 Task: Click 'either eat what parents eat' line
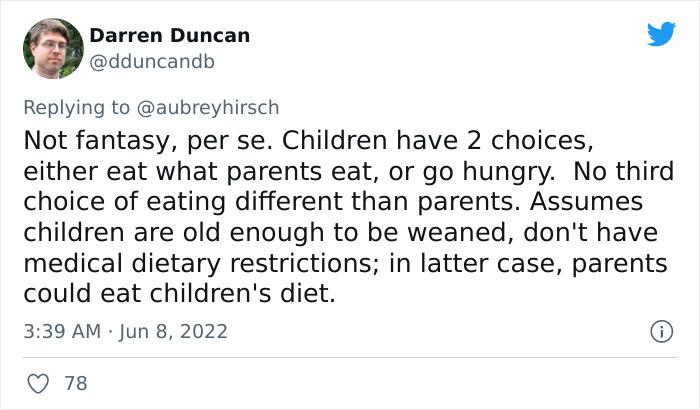pyautogui.click(x=198, y=171)
